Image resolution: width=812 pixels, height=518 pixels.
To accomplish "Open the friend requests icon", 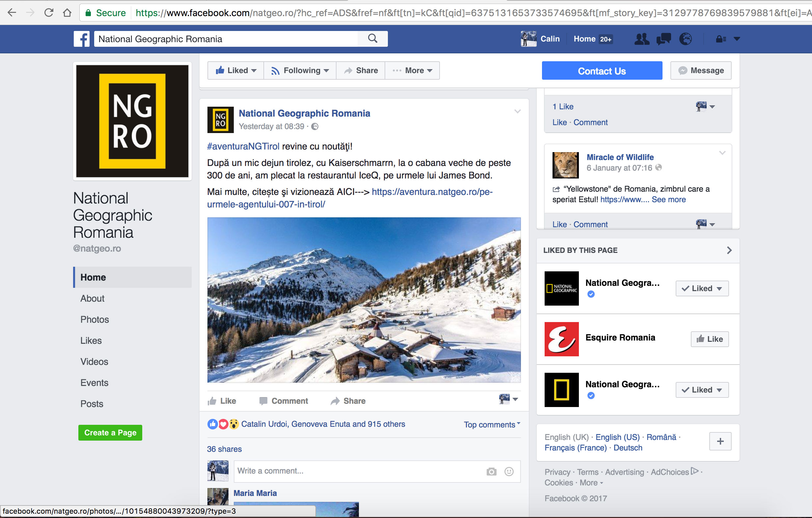I will (642, 39).
